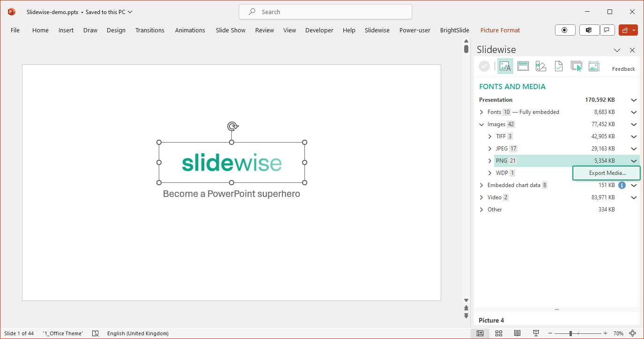Expand the Fonts group in Slidewise
This screenshot has width=644, height=339.
coord(481,112)
